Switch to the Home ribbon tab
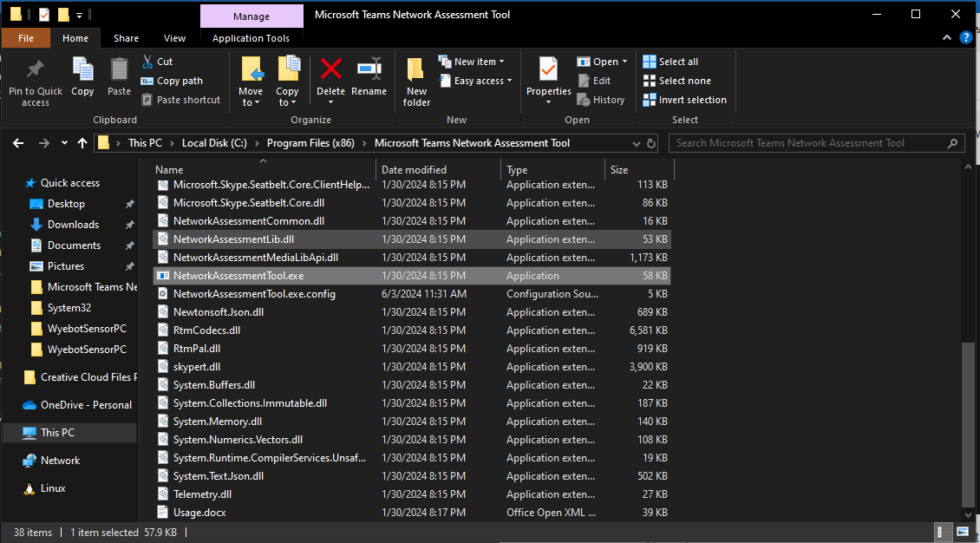This screenshot has width=980, height=543. pos(75,38)
